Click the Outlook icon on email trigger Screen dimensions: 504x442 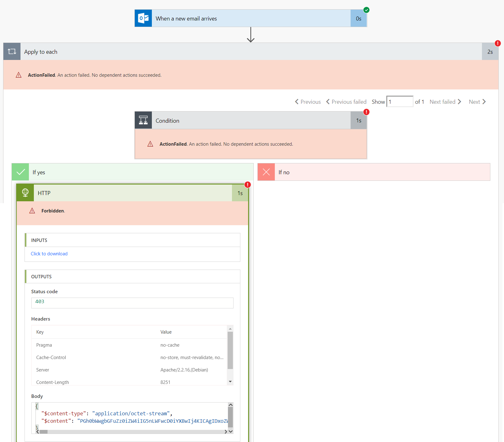click(x=143, y=18)
